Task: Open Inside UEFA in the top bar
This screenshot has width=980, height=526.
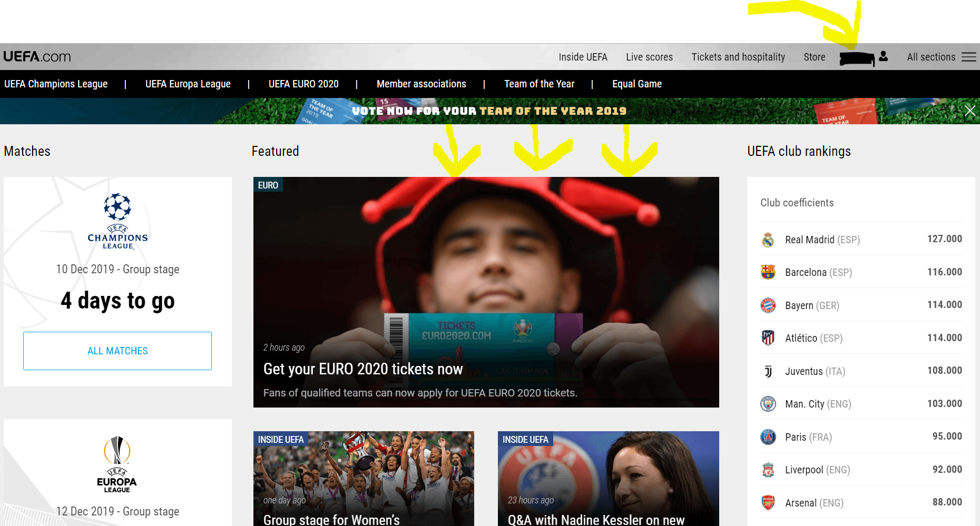Action: click(x=583, y=57)
